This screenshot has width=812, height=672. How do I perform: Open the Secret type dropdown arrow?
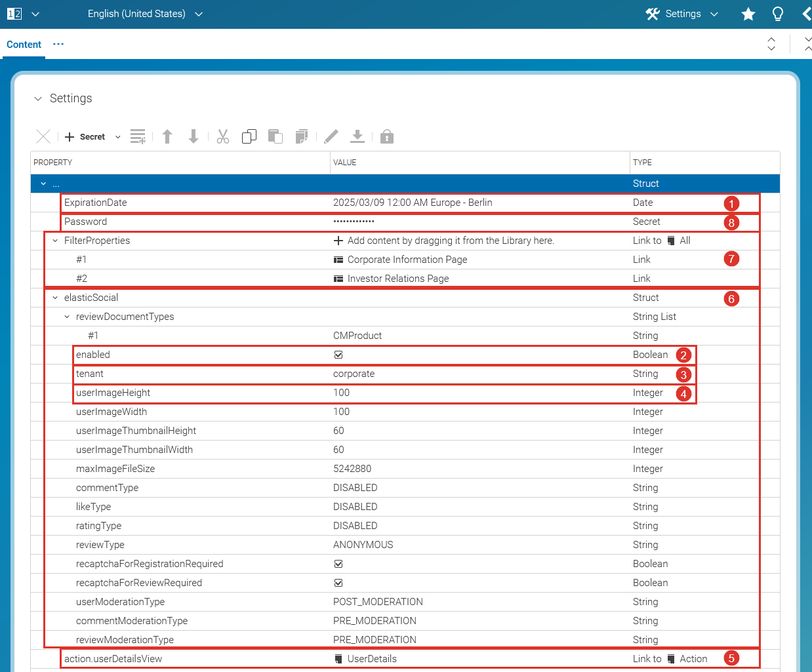pos(117,136)
